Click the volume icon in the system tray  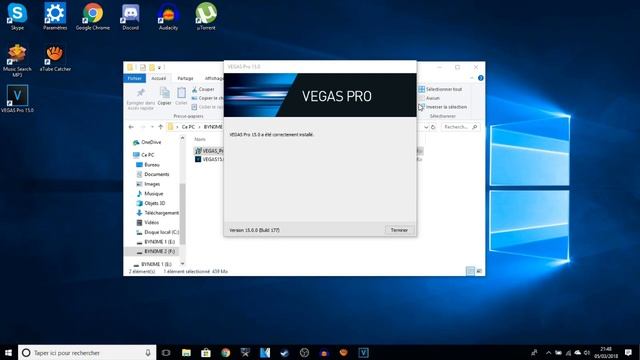point(587,353)
